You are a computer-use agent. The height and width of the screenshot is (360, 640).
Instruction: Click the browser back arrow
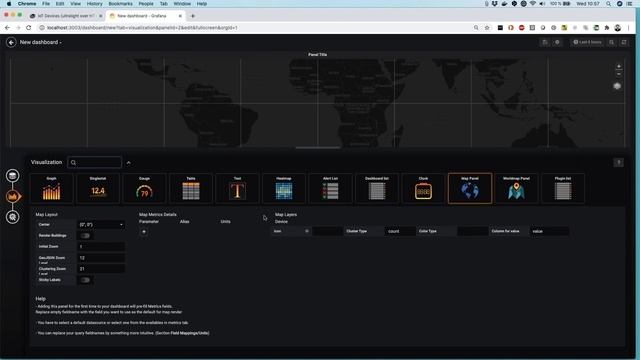point(7,28)
